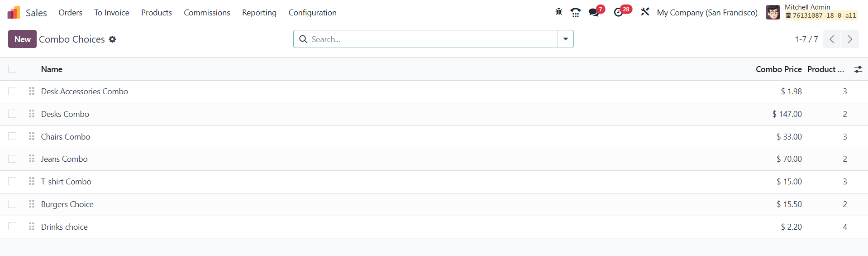This screenshot has width=868, height=256.
Task: Open optional columns adjust icon
Action: (x=858, y=69)
